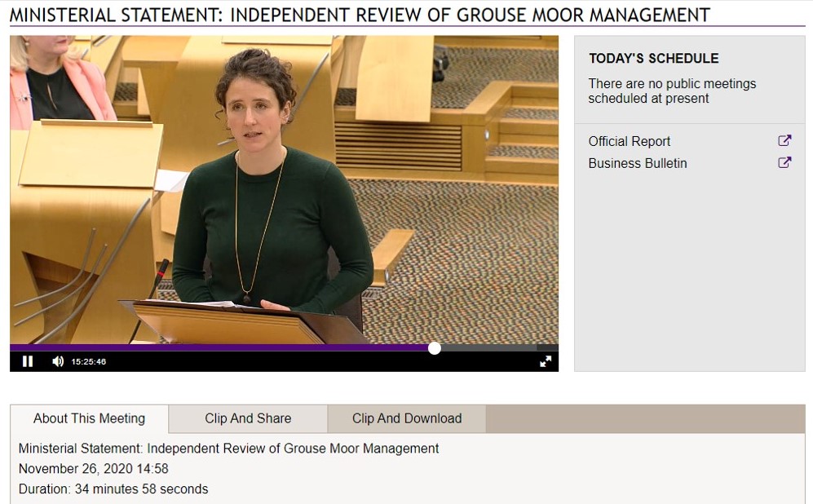
Task: Click the November 26, 2020 14:58 date text
Action: (94, 469)
